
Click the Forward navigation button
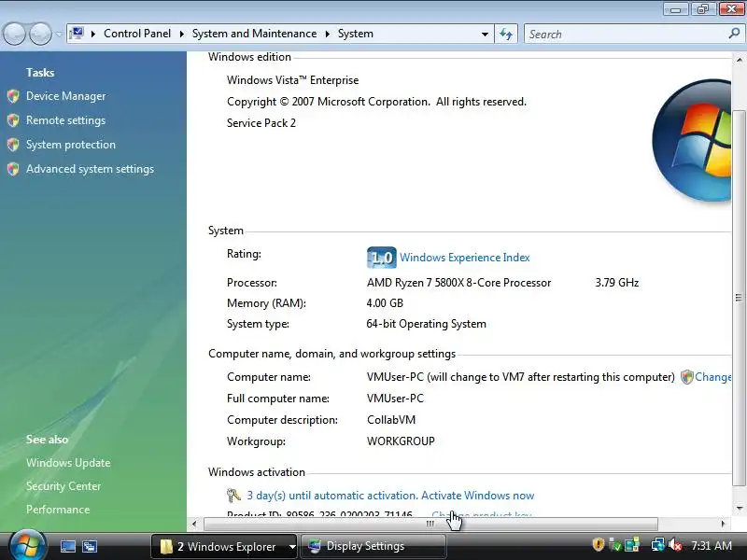click(41, 34)
